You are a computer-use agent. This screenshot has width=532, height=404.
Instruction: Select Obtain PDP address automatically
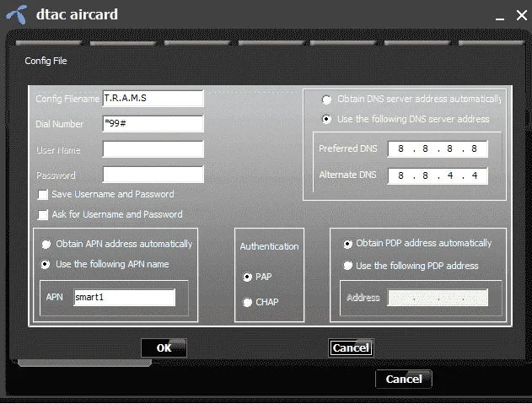click(x=347, y=244)
